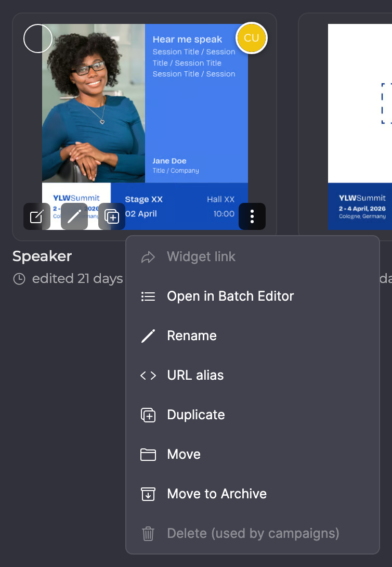Open the Speaker template in new editor icon
Image resolution: width=392 pixels, height=567 pixels.
[x=37, y=216]
